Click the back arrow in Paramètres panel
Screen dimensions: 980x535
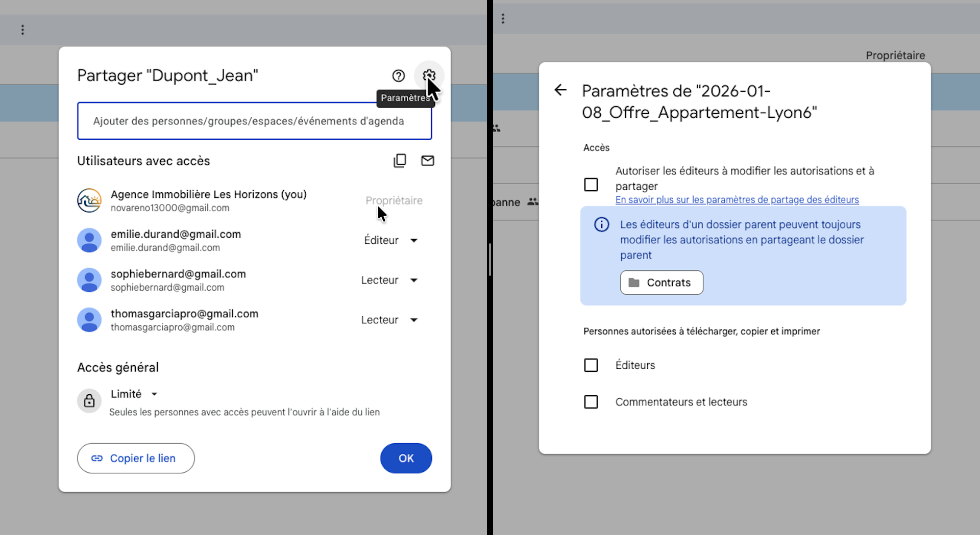pyautogui.click(x=560, y=90)
